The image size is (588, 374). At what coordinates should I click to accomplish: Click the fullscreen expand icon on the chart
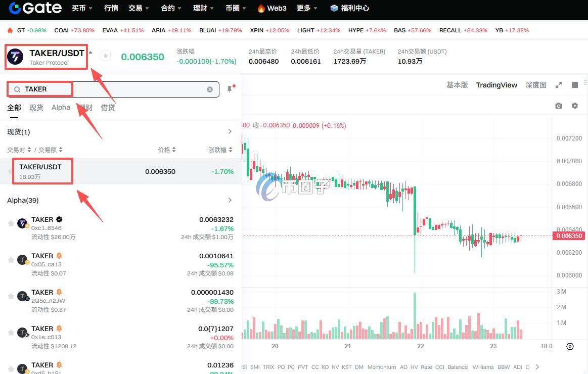pyautogui.click(x=558, y=85)
